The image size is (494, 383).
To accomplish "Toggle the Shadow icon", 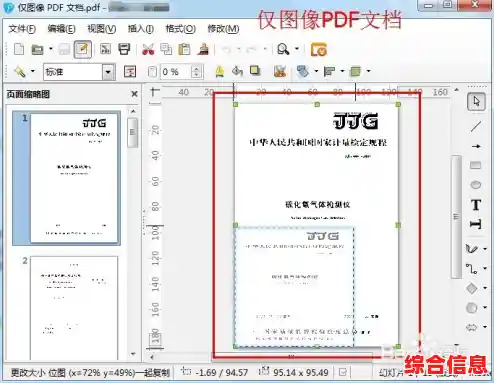I will 255,71.
